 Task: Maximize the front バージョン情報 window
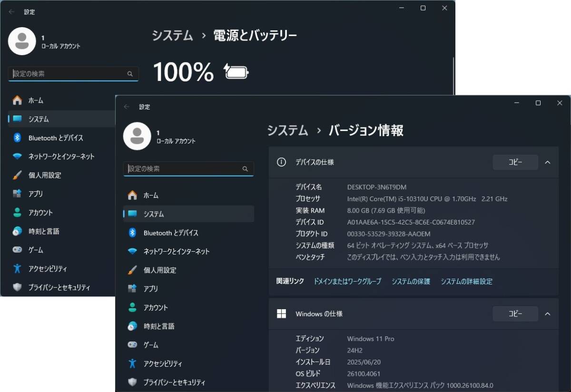538,103
